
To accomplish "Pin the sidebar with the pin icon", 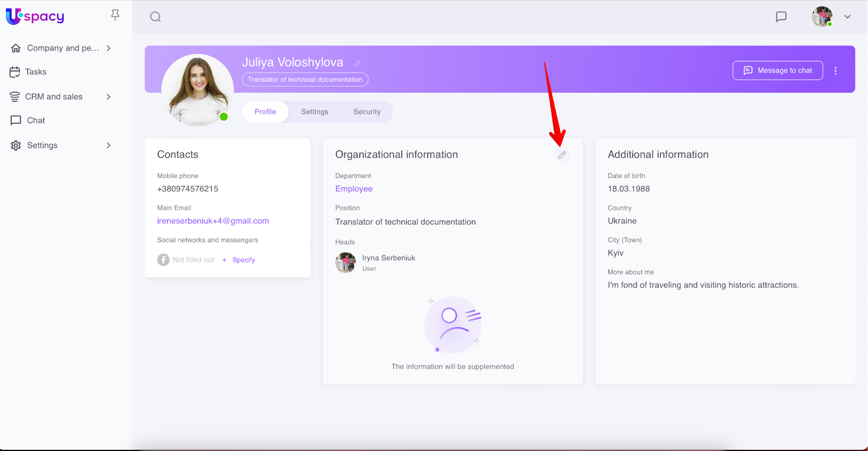I will (x=115, y=15).
